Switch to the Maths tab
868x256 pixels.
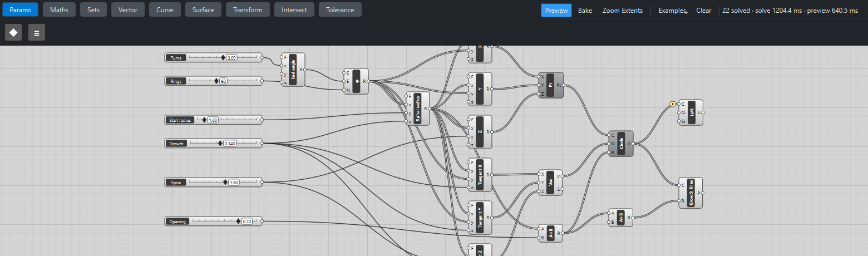tap(59, 9)
